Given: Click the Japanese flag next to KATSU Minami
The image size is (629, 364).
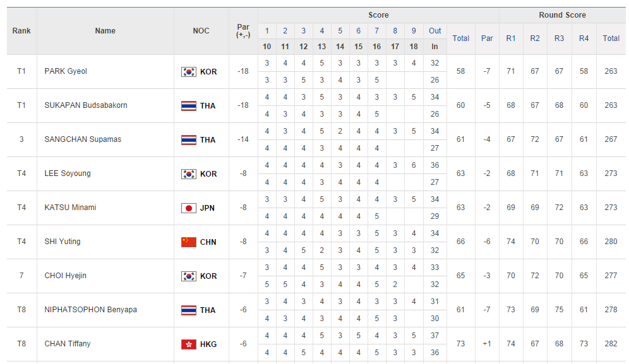Looking at the screenshot, I should click(188, 208).
